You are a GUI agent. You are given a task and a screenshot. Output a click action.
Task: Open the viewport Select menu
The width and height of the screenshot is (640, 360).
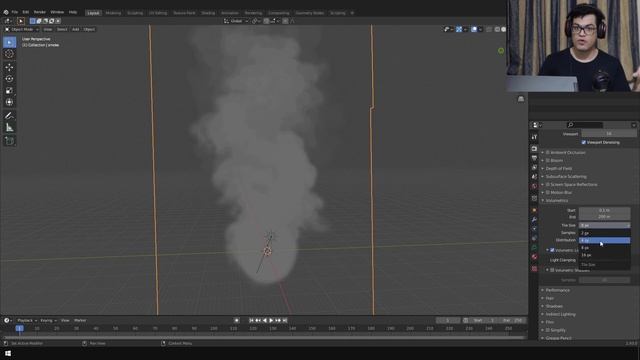coord(62,29)
